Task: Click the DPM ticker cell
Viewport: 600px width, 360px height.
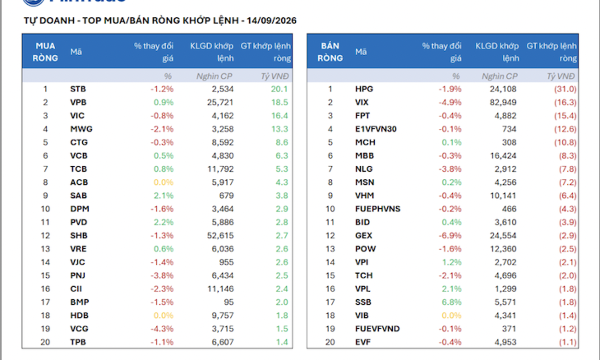Action: [80, 209]
